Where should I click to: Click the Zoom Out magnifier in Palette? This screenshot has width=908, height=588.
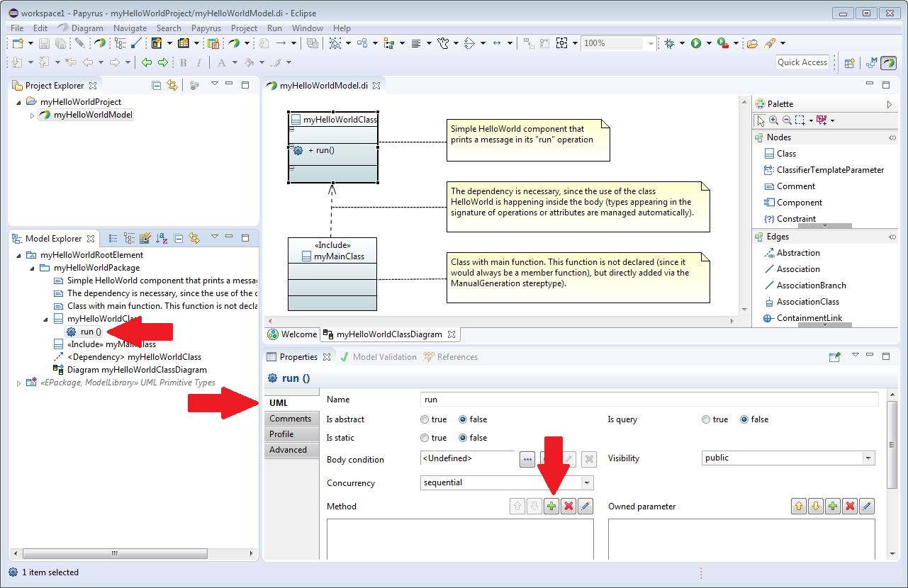coord(787,120)
